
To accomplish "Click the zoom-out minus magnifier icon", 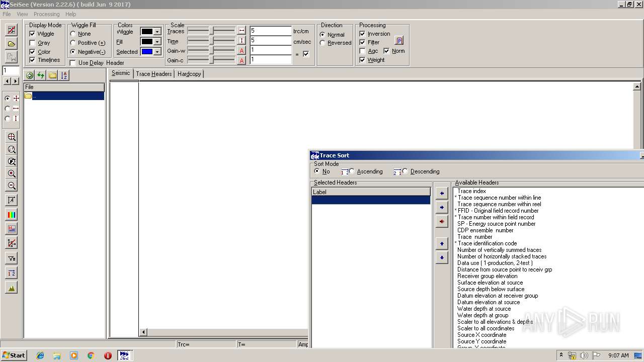I will (12, 186).
